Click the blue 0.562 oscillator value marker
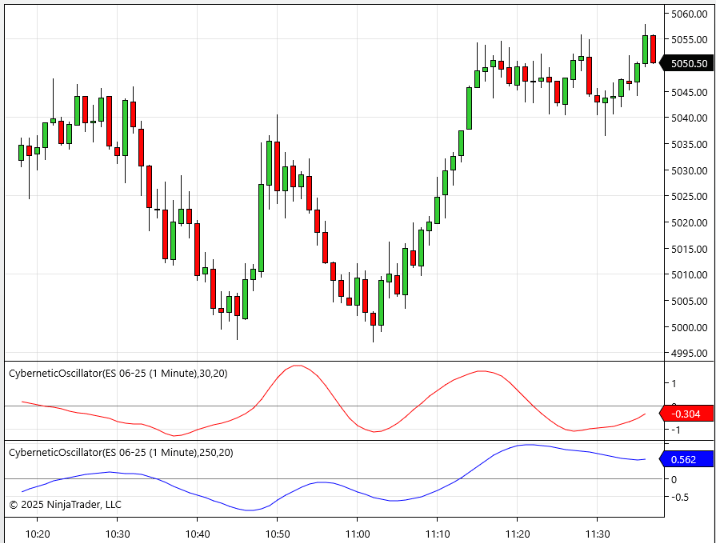This screenshot has width=716, height=543. click(x=689, y=460)
